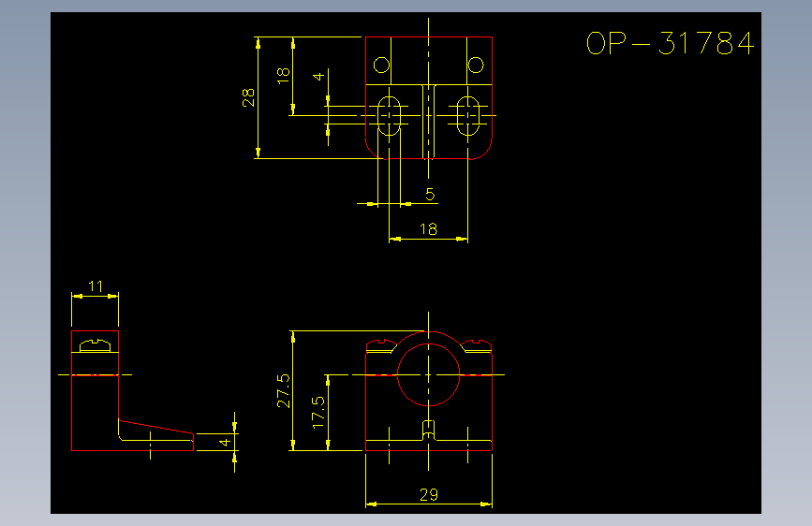The width and height of the screenshot is (812, 526).
Task: Pick the 11 dimension above side view
Action: [x=96, y=286]
